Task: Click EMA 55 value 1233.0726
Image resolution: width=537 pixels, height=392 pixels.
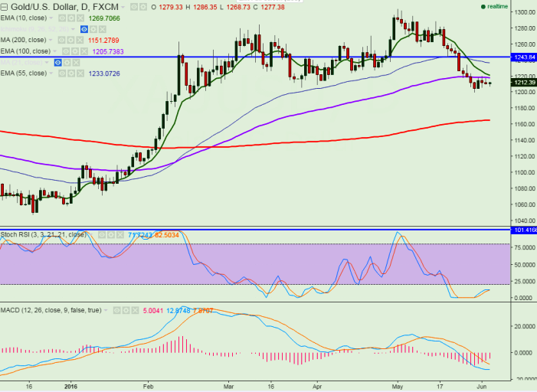Action: (x=104, y=73)
